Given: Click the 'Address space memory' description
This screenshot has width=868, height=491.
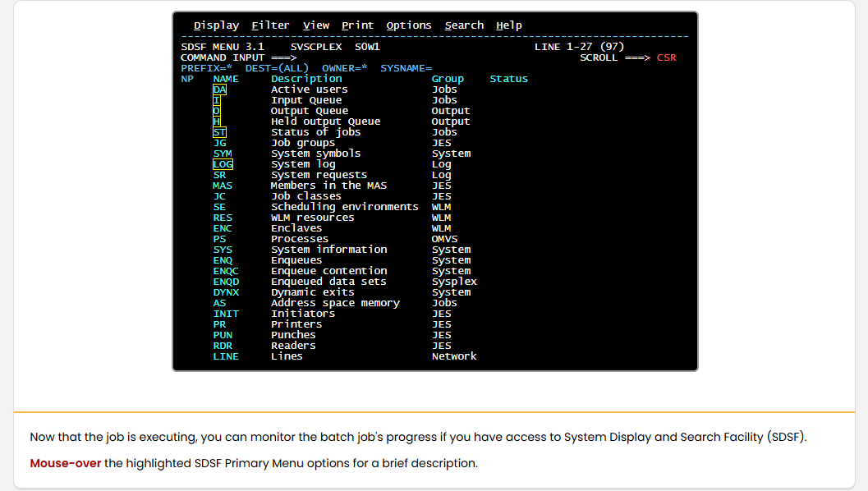Looking at the screenshot, I should [x=335, y=303].
